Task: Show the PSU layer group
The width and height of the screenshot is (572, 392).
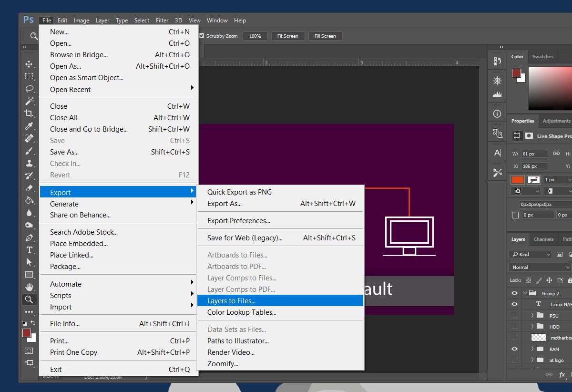Action: click(514, 315)
